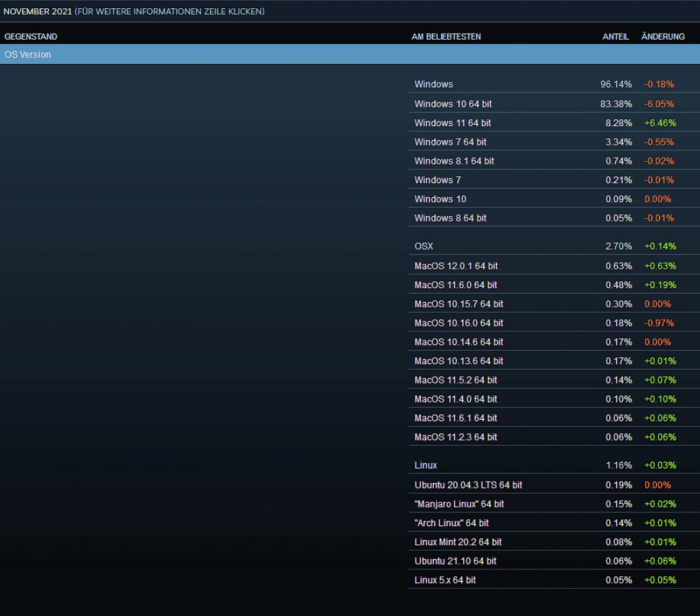The width and height of the screenshot is (700, 616).
Task: Click the 0.48% share value
Action: pyautogui.click(x=619, y=285)
